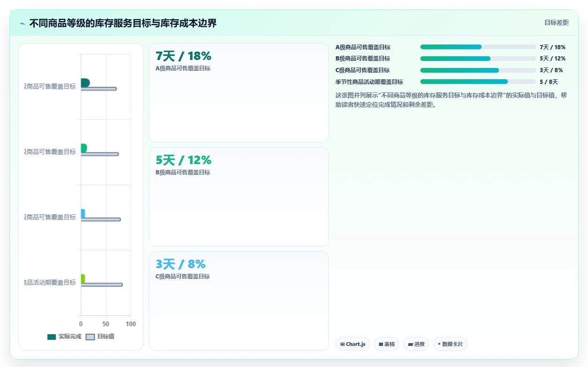588x367 pixels.
Task: Click the lime green actual bar in the chart
Action: (x=83, y=279)
